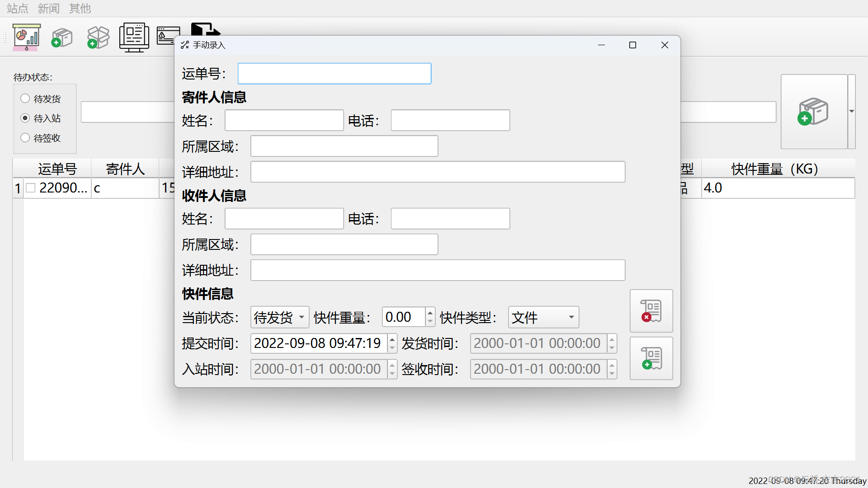Open the 其他 menu
The width and height of the screenshot is (868, 488).
click(80, 8)
